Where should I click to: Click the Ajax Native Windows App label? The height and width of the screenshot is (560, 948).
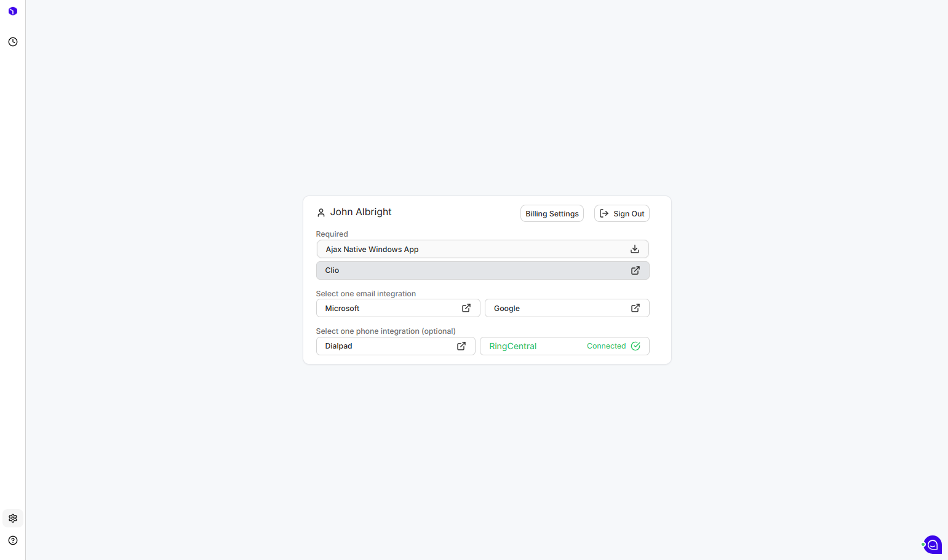point(372,250)
